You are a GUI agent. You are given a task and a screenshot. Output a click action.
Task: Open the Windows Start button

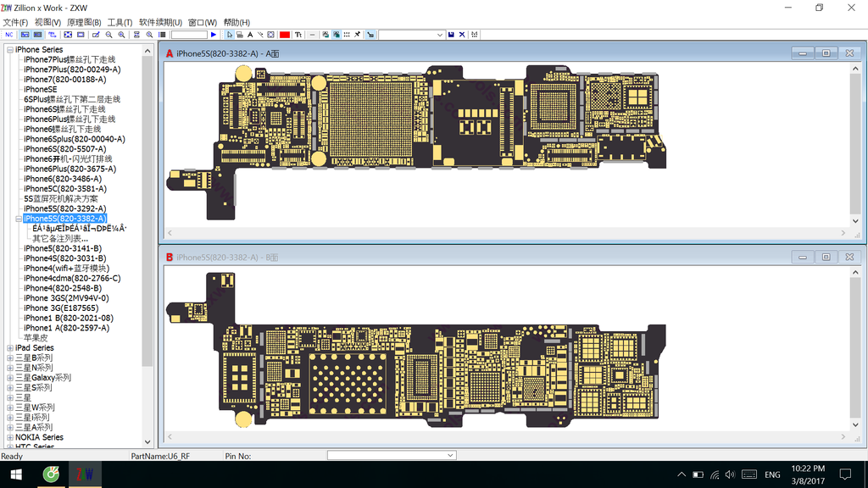pyautogui.click(x=16, y=474)
